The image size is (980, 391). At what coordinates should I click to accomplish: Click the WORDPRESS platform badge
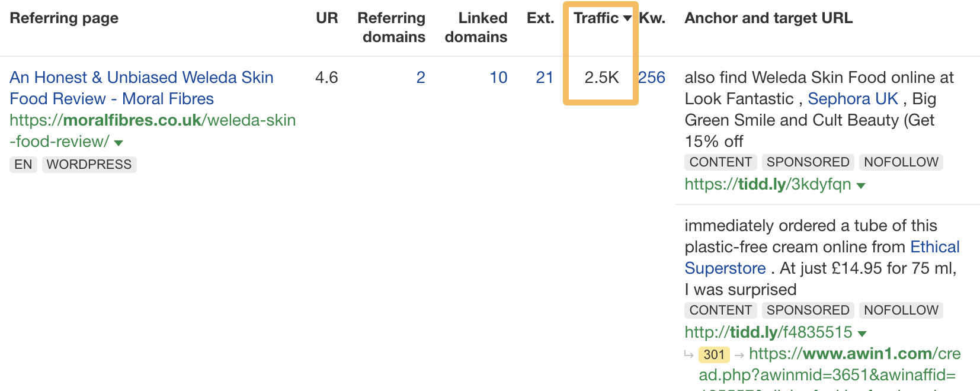[x=89, y=164]
